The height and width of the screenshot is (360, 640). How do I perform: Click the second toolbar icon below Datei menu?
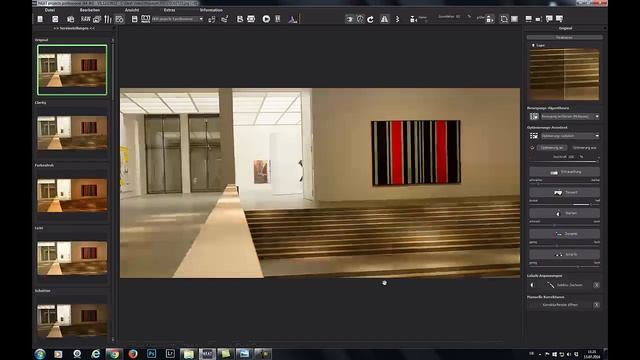[x=55, y=19]
